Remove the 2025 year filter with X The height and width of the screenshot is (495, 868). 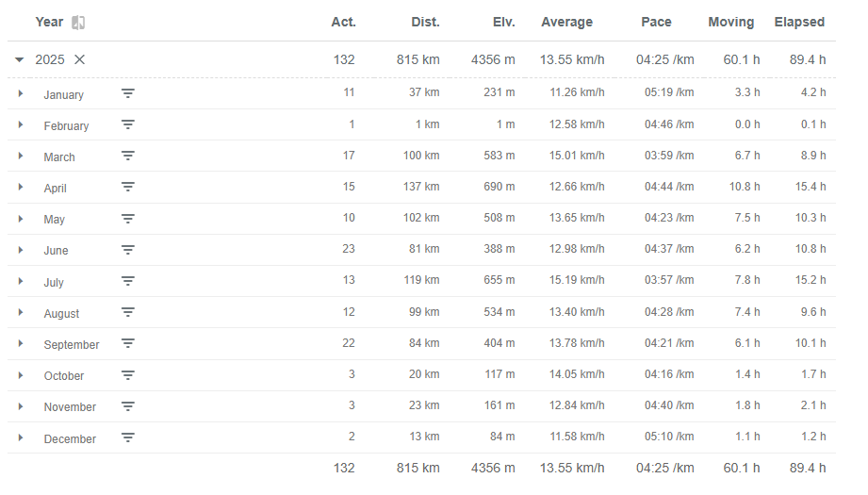[80, 59]
